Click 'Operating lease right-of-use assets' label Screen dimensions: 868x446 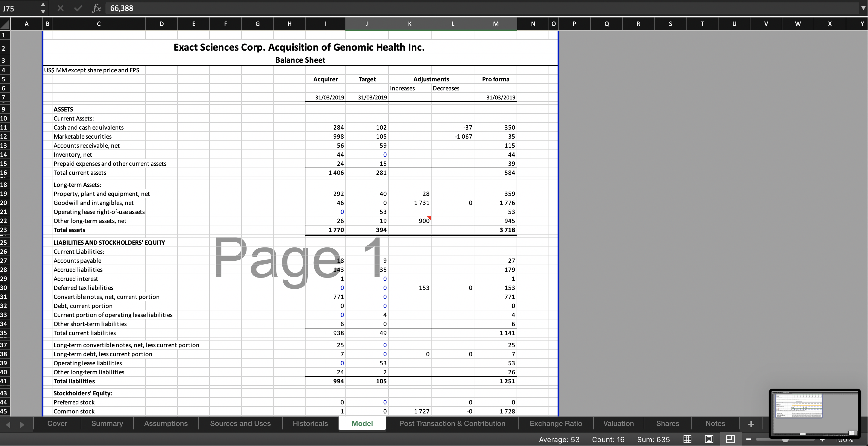coord(99,212)
